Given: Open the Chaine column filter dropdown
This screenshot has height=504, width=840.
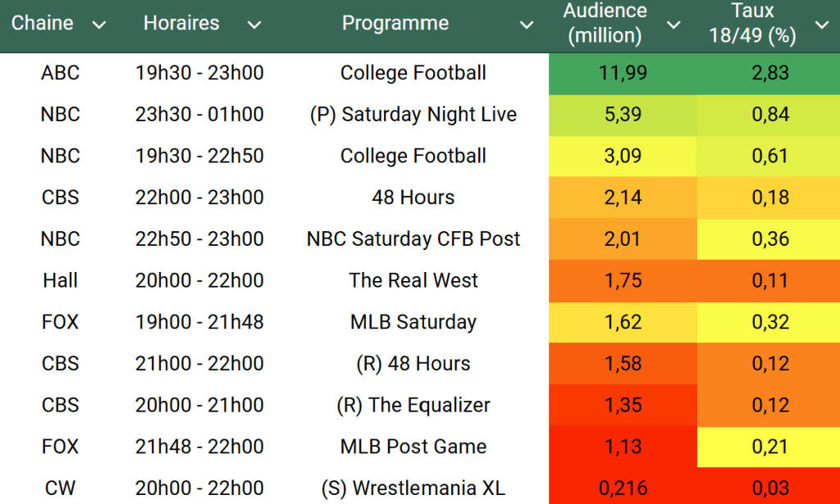Looking at the screenshot, I should point(99,25).
